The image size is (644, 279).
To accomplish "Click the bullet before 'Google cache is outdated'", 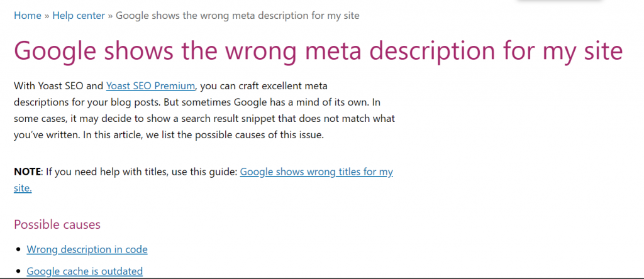I will click(18, 271).
